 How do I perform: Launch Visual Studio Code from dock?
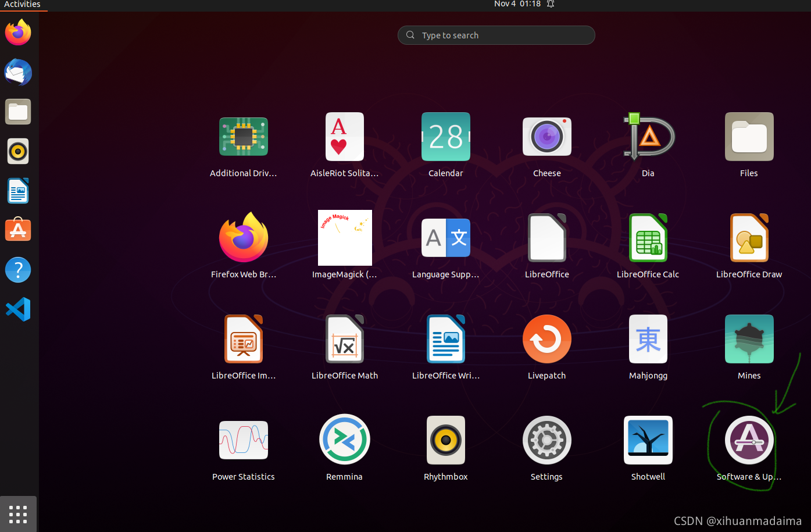(18, 309)
